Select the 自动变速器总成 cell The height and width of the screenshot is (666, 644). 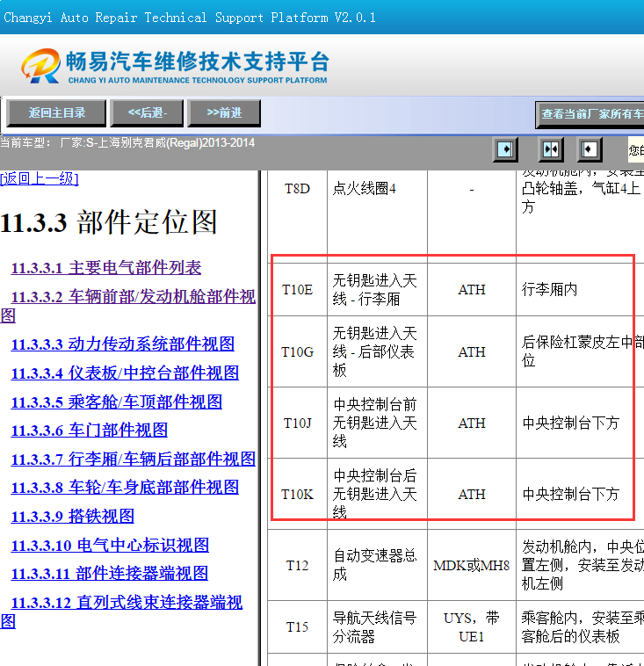coord(377,565)
